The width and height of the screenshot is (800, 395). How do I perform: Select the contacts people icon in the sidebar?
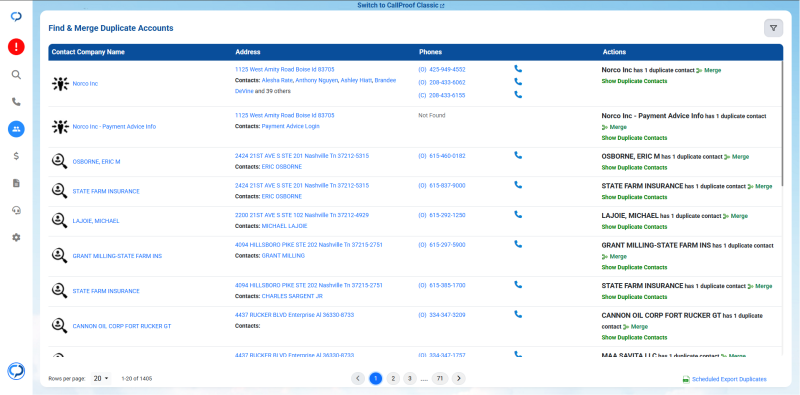(16, 129)
